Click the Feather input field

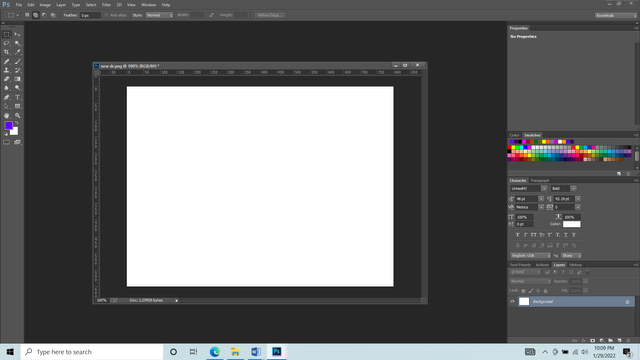click(90, 15)
